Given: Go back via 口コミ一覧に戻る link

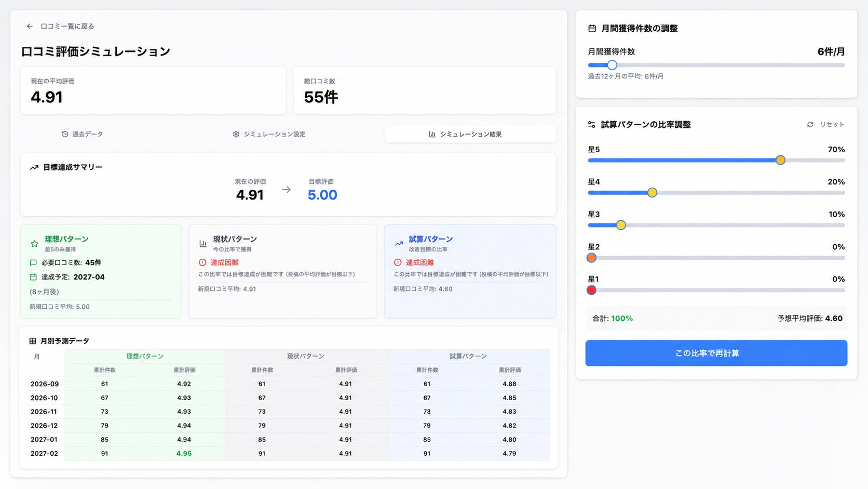Looking at the screenshot, I should [x=67, y=26].
